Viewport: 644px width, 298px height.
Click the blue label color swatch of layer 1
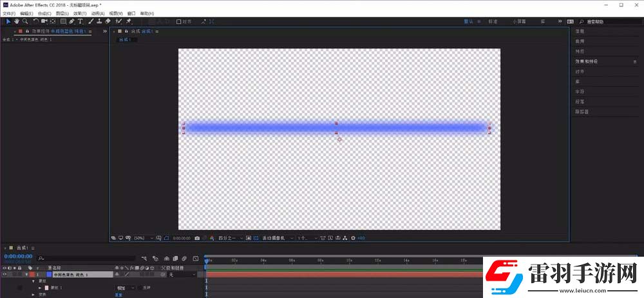click(49, 274)
